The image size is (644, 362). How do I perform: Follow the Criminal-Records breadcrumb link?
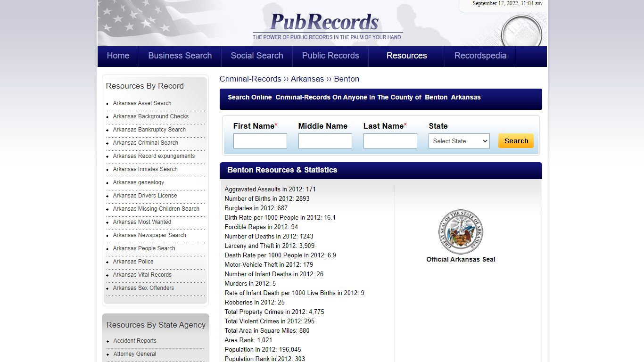coord(250,79)
